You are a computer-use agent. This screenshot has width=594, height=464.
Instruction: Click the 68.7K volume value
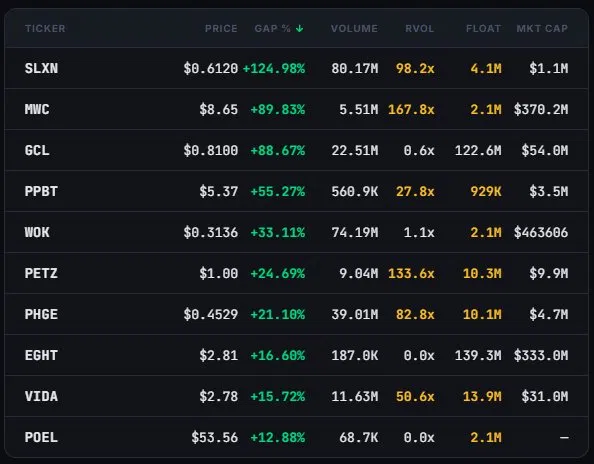(359, 437)
